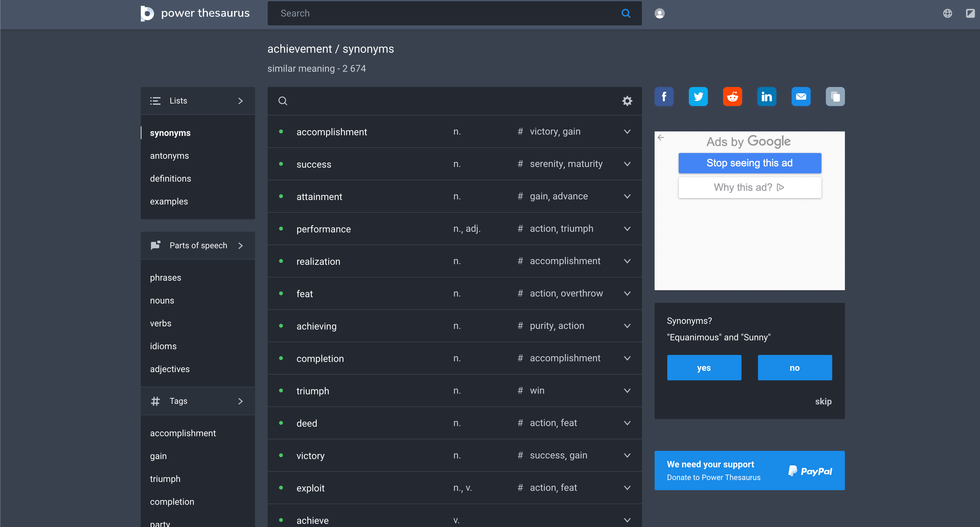Copy link with clipboard icon

(x=835, y=97)
